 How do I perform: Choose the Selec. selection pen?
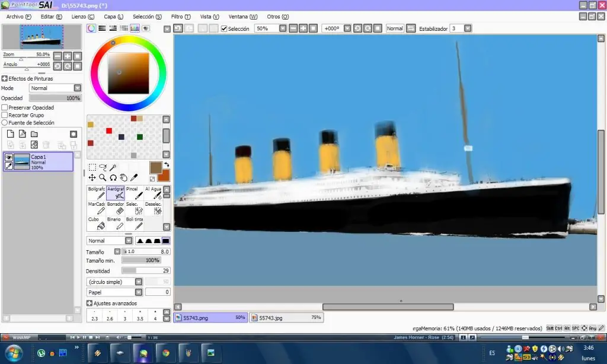[x=135, y=208]
